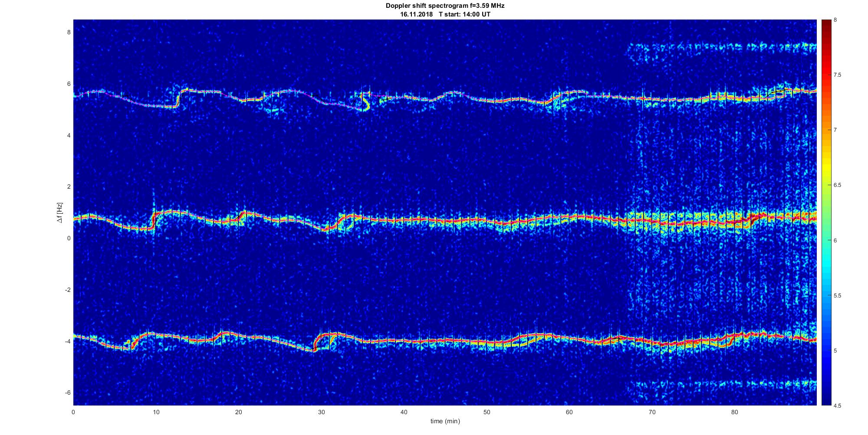This screenshot has width=868, height=435.
Task: Click the yellow band of the colorbar
Action: 826,167
